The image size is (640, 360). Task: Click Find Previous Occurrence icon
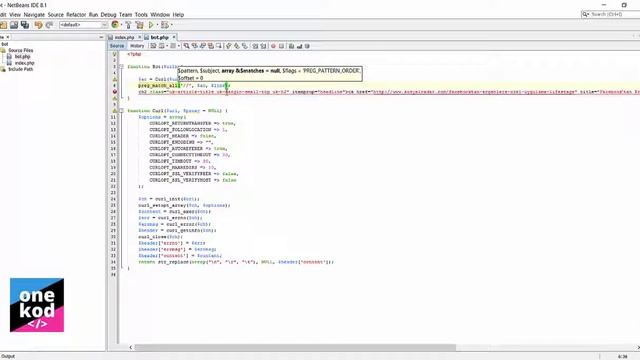point(195,46)
